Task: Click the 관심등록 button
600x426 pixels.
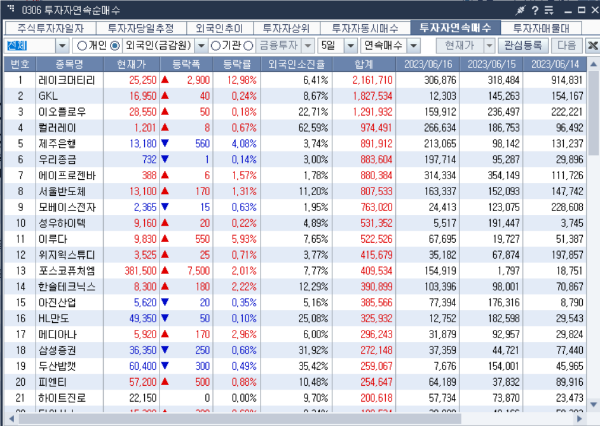Action: click(x=523, y=46)
